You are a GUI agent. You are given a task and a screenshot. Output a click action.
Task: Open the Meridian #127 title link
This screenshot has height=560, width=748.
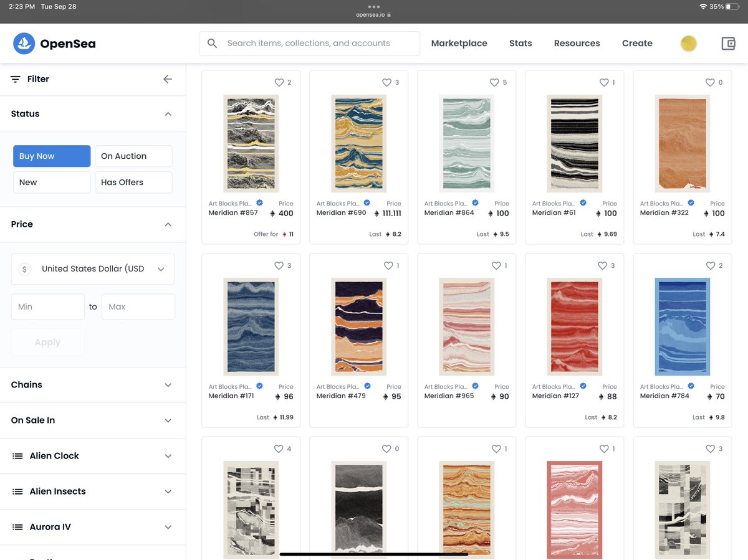[x=556, y=396]
